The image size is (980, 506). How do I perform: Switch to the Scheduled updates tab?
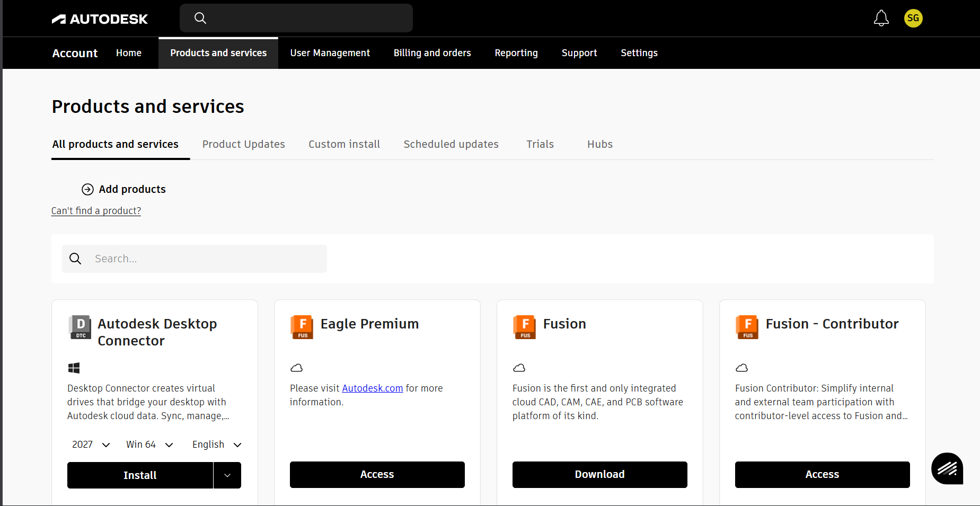pyautogui.click(x=451, y=144)
